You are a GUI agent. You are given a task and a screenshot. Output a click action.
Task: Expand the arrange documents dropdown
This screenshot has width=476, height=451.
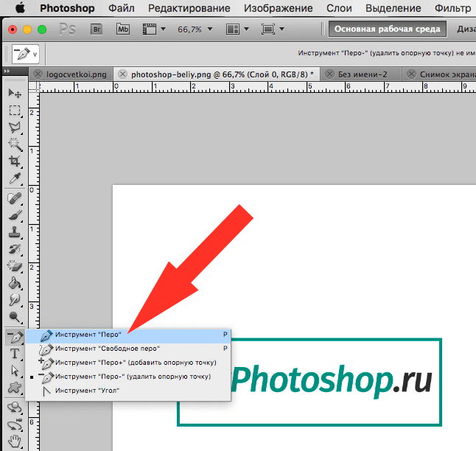237,29
